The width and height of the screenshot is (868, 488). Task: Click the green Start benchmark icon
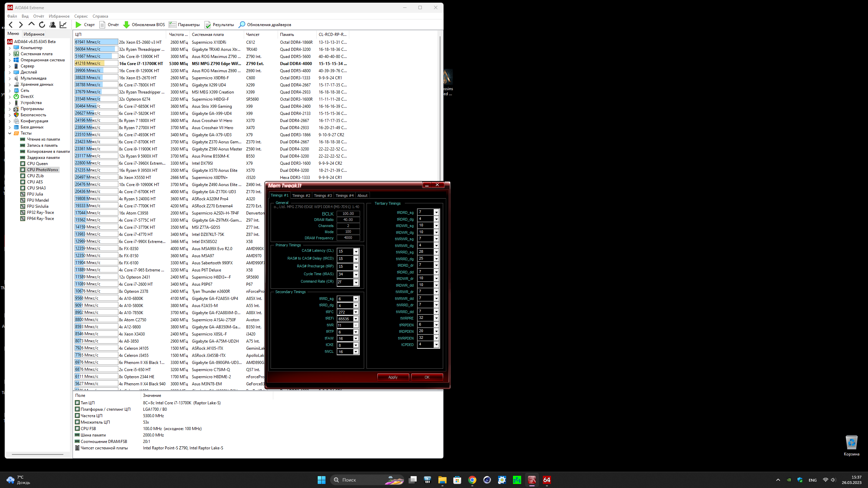coord(78,25)
